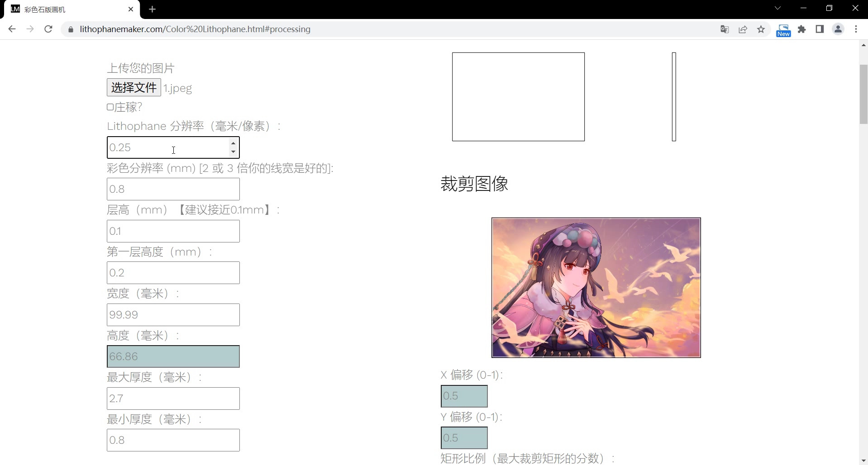The image size is (868, 465).
Task: Minimize the browser window
Action: click(803, 8)
